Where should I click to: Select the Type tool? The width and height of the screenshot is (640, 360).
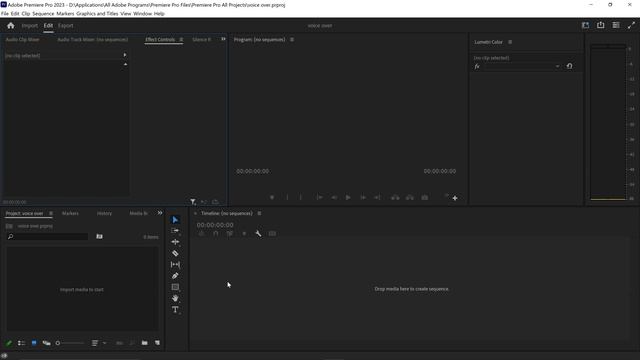[175, 310]
